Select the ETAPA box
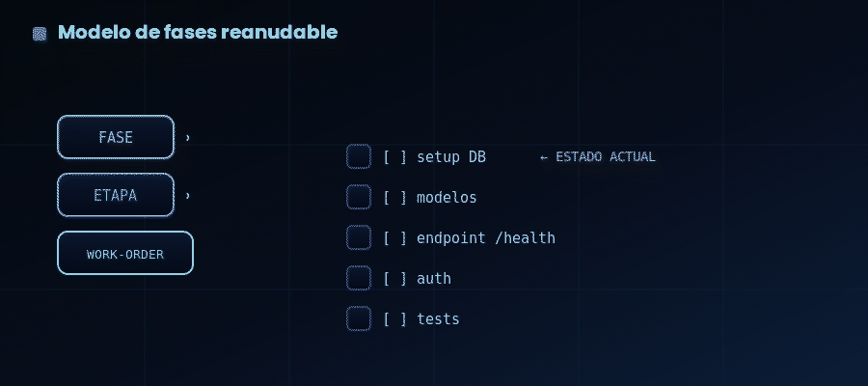This screenshot has height=386, width=868. coord(116,195)
